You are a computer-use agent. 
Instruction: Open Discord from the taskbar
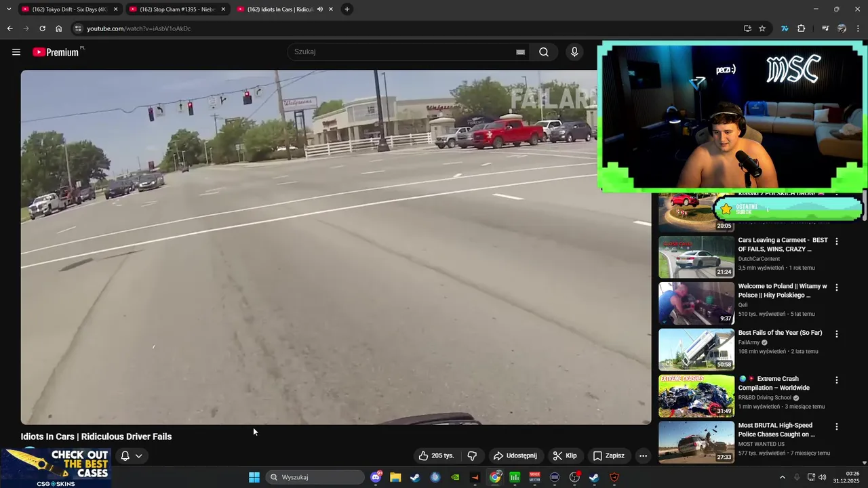(376, 477)
